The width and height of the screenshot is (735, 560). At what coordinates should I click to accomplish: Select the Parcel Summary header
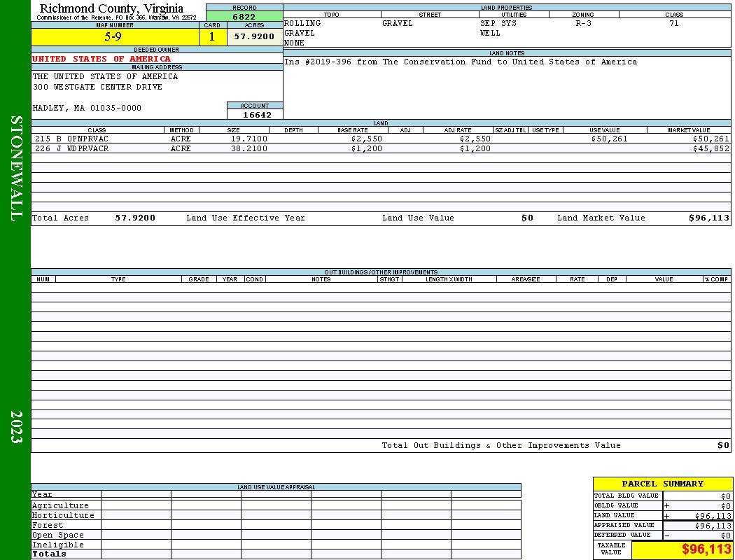click(662, 484)
